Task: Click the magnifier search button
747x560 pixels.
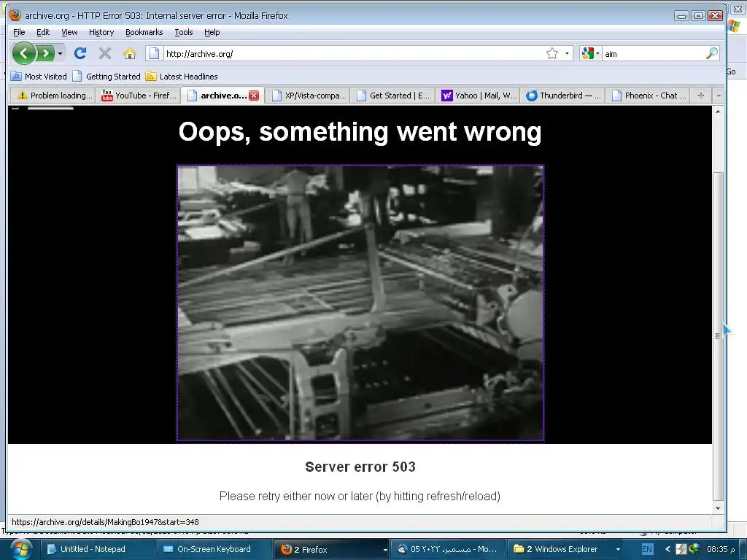Action: (712, 53)
